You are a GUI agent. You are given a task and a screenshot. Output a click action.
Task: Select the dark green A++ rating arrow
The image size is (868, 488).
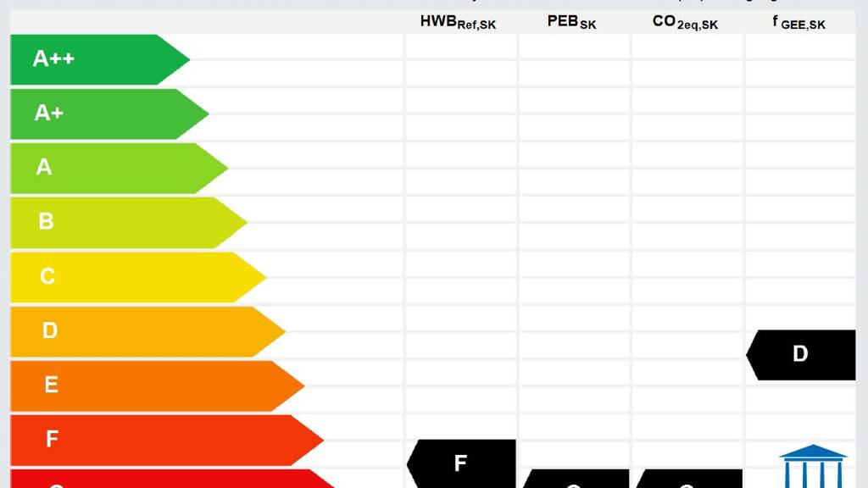click(93, 59)
